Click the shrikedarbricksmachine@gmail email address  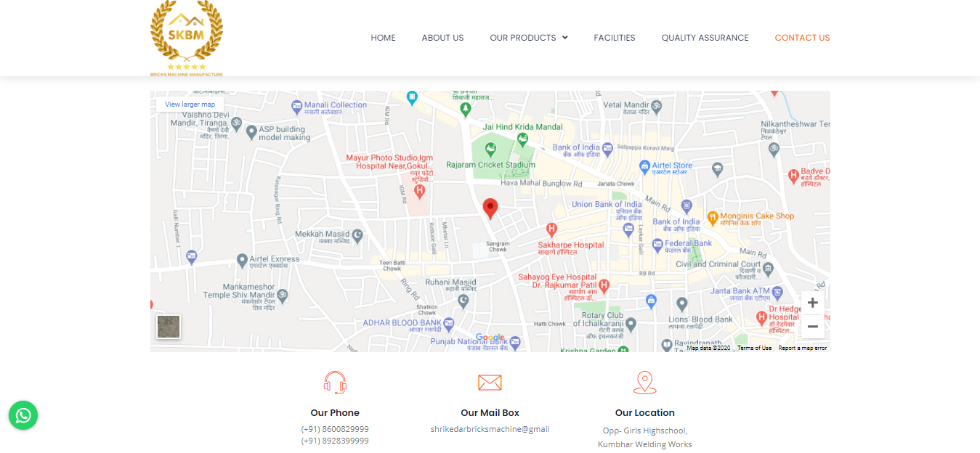click(490, 429)
